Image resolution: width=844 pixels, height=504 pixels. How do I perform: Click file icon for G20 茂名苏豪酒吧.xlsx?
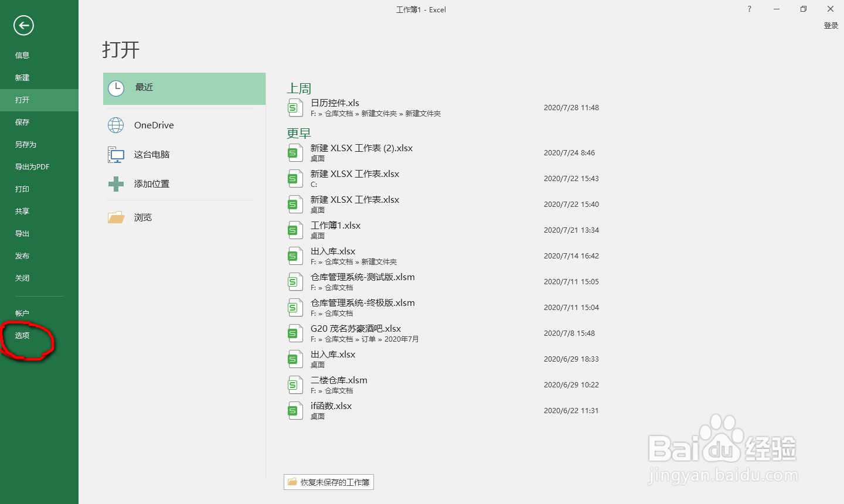pos(295,333)
